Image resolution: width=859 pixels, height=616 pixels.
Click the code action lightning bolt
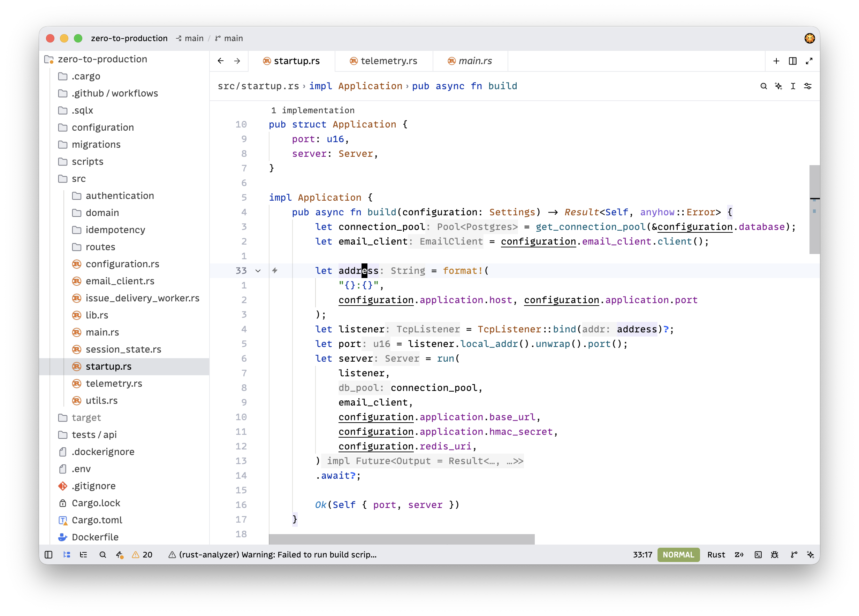pyautogui.click(x=275, y=270)
